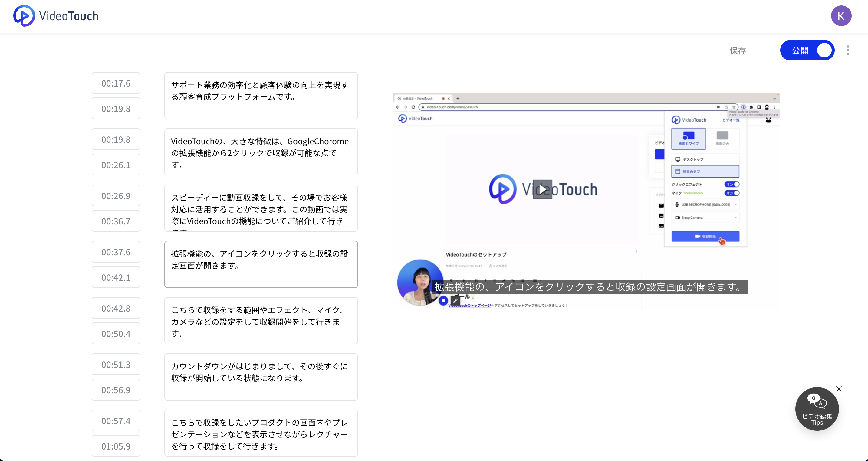Select 画面のみ mode in the preview popup
The width and height of the screenshot is (868, 461).
[722, 139]
